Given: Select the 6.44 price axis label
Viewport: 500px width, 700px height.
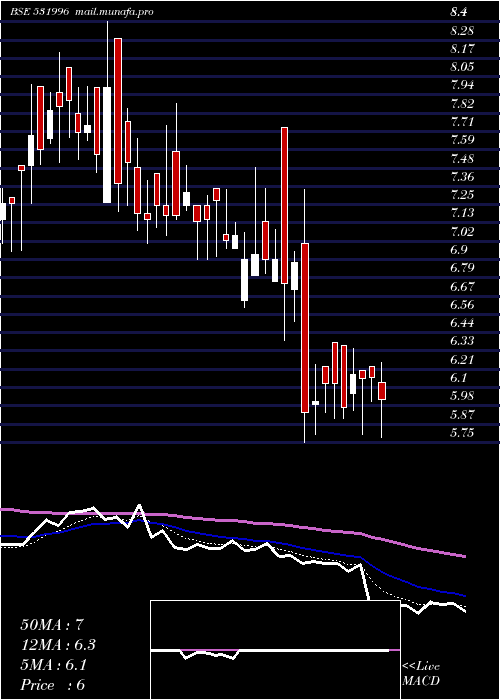Looking at the screenshot, I should coord(462,323).
